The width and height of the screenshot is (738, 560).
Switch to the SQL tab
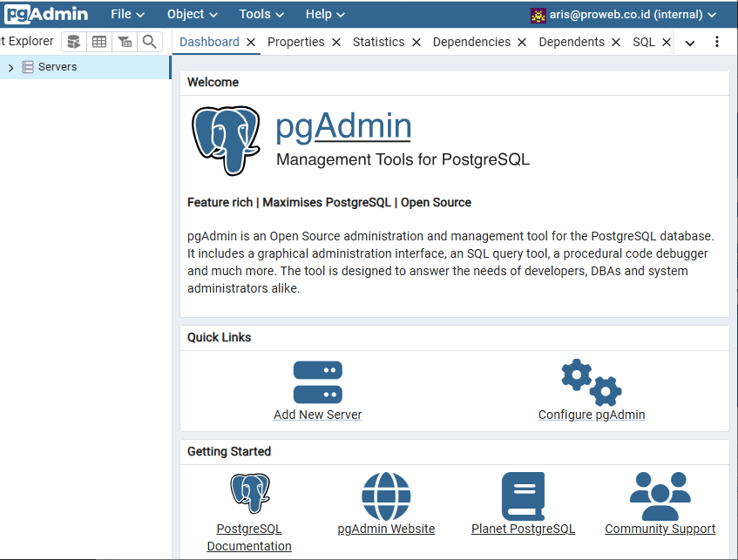643,42
